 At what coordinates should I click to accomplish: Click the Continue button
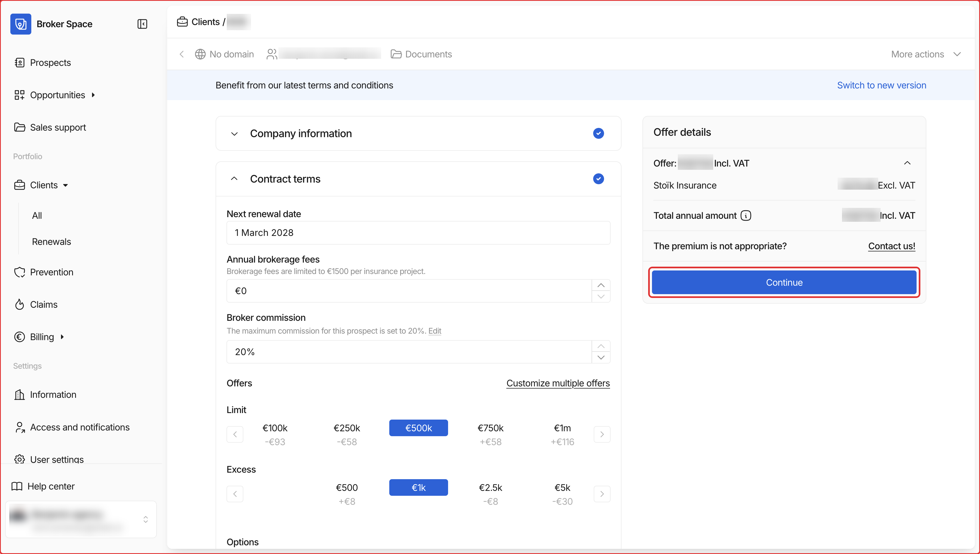click(784, 282)
